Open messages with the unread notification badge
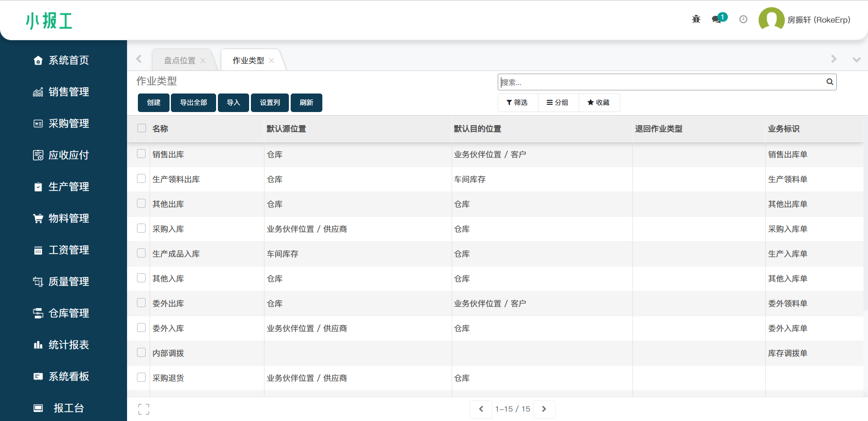 [x=717, y=20]
